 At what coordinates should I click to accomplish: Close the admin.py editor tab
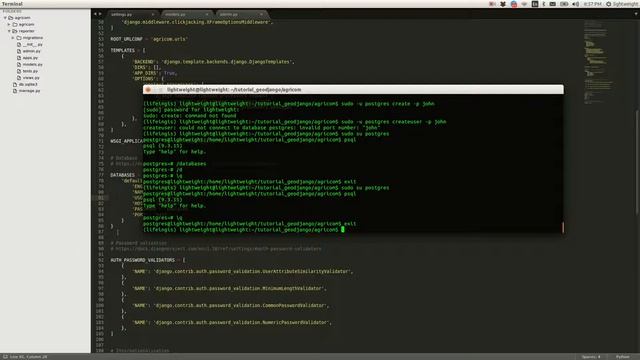pyautogui.click(x=261, y=14)
